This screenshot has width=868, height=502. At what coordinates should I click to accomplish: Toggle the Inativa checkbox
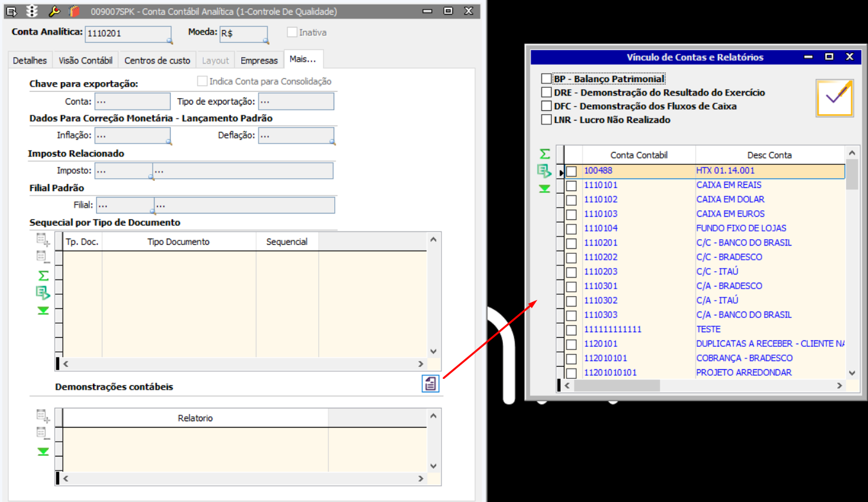(292, 32)
